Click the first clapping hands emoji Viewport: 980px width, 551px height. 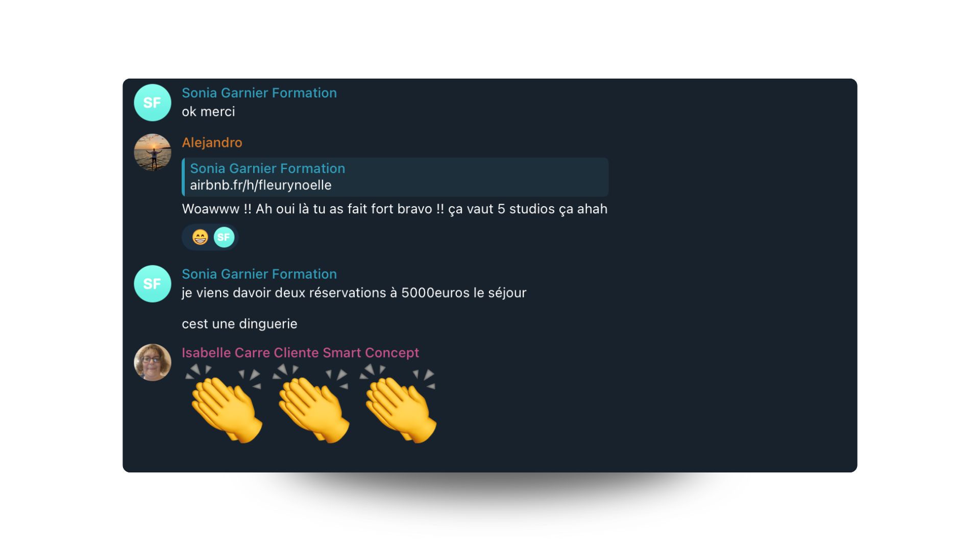[225, 404]
